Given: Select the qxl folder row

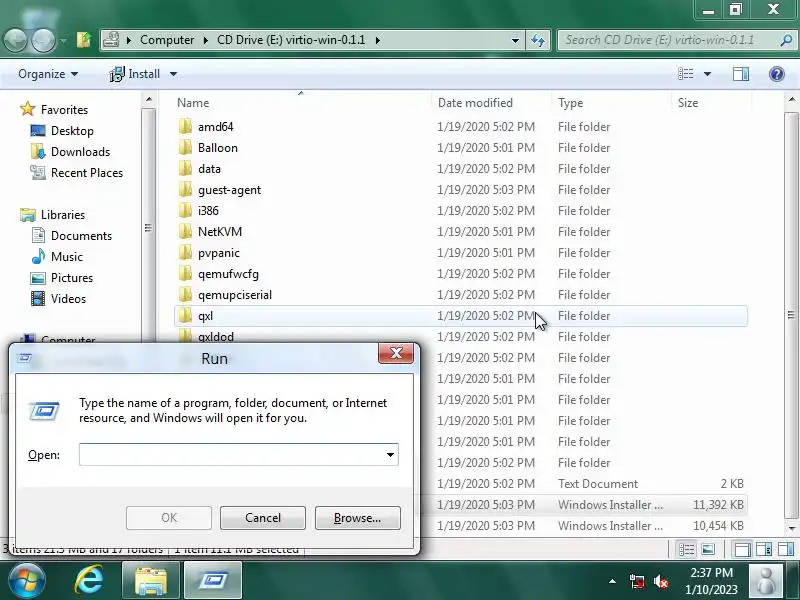Looking at the screenshot, I should click(x=461, y=316).
